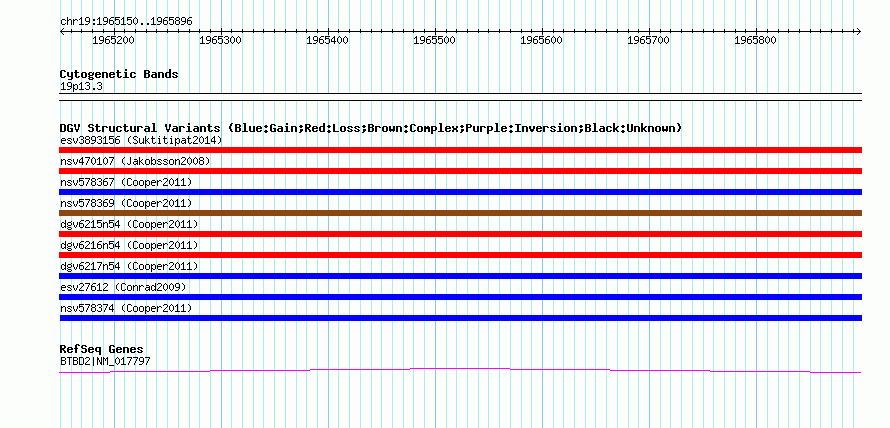Click the left arrowhead of the ruler

62,31
